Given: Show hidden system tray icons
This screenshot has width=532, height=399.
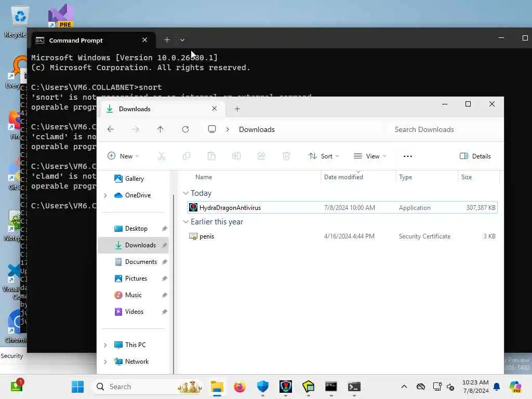Looking at the screenshot, I should (x=404, y=387).
